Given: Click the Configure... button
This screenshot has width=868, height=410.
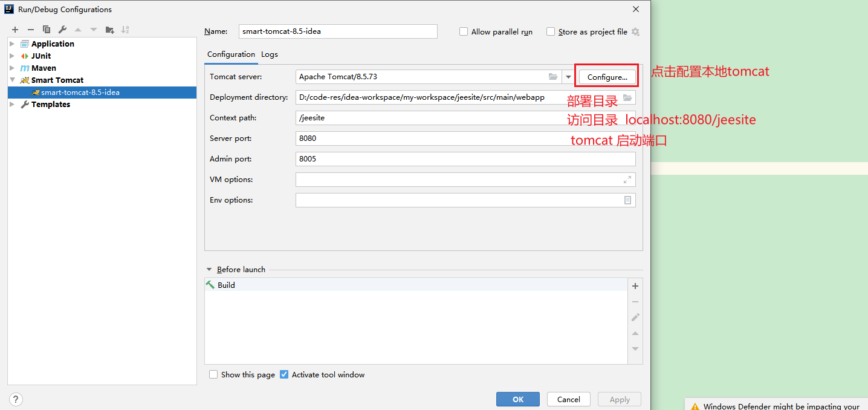Looking at the screenshot, I should click(x=607, y=77).
